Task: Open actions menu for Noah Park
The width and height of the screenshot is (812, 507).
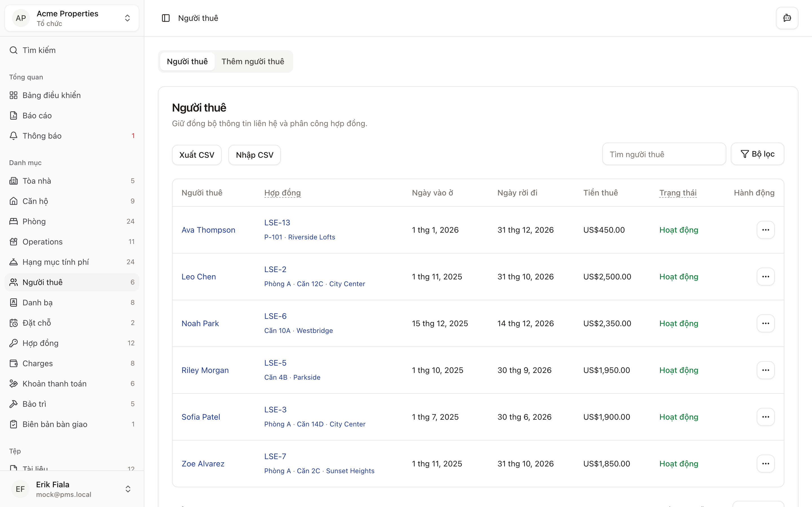Action: [x=765, y=324]
